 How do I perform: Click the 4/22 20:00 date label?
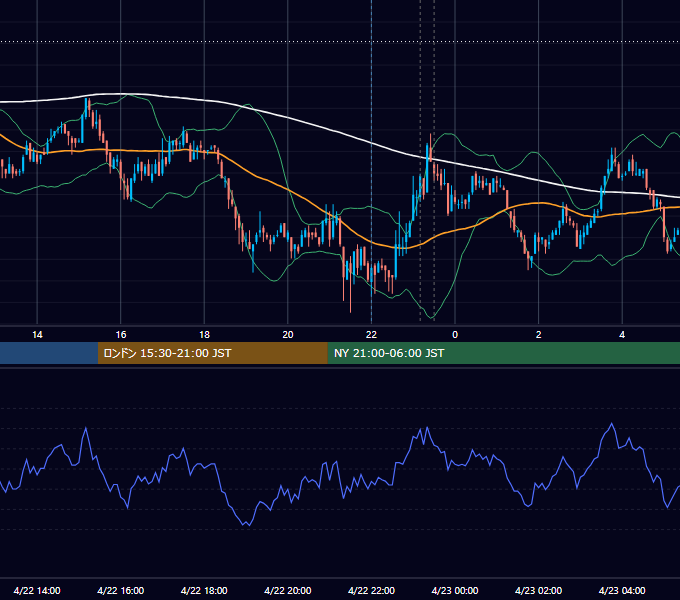pyautogui.click(x=288, y=590)
